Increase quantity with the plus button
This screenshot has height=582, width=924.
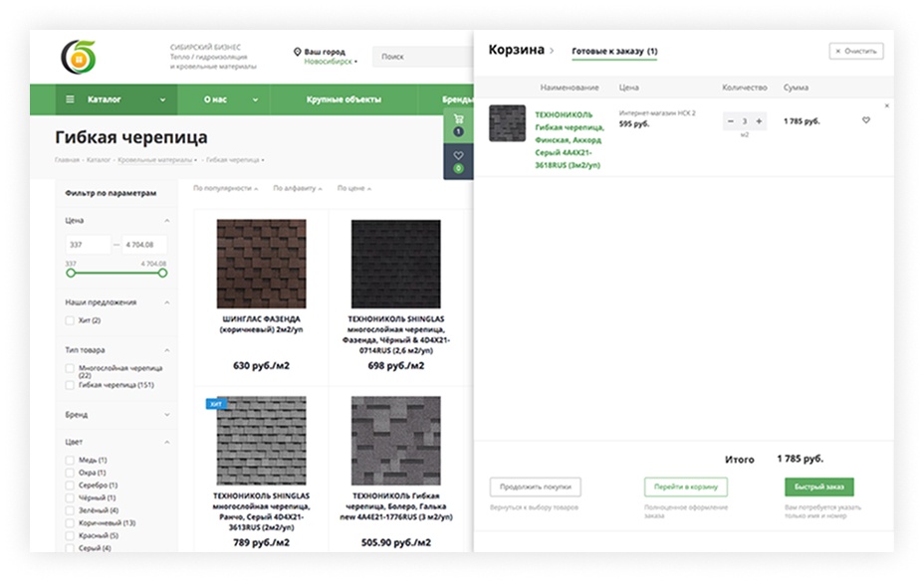click(x=759, y=121)
